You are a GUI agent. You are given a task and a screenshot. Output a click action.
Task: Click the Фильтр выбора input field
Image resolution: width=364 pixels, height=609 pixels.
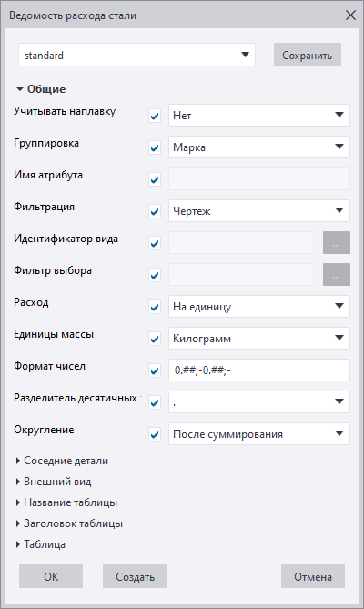click(241, 274)
